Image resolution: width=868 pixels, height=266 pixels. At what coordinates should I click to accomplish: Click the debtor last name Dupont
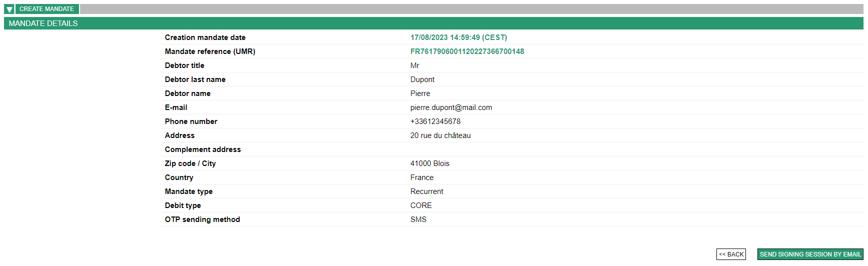tap(422, 79)
